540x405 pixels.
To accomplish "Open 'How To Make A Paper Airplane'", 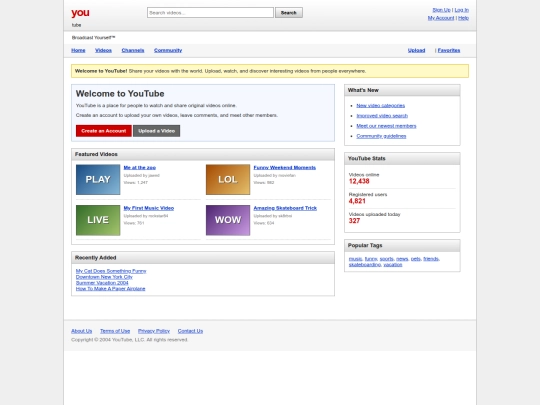I will 110,289.
